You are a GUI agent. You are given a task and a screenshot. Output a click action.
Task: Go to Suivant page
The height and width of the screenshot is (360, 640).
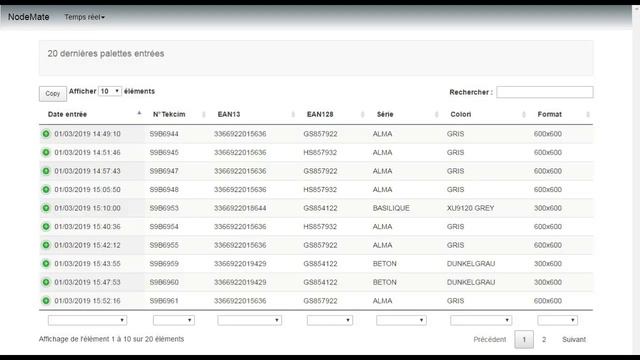[574, 340]
